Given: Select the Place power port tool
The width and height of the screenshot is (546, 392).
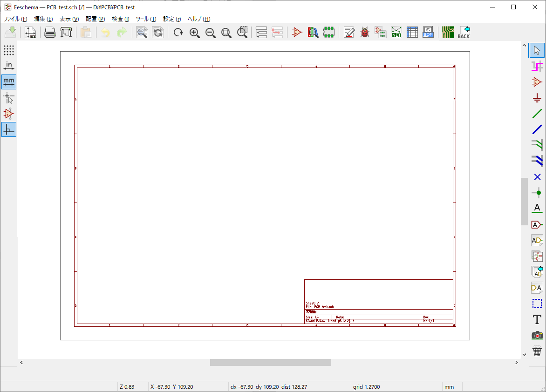Looking at the screenshot, I should pos(537,98).
